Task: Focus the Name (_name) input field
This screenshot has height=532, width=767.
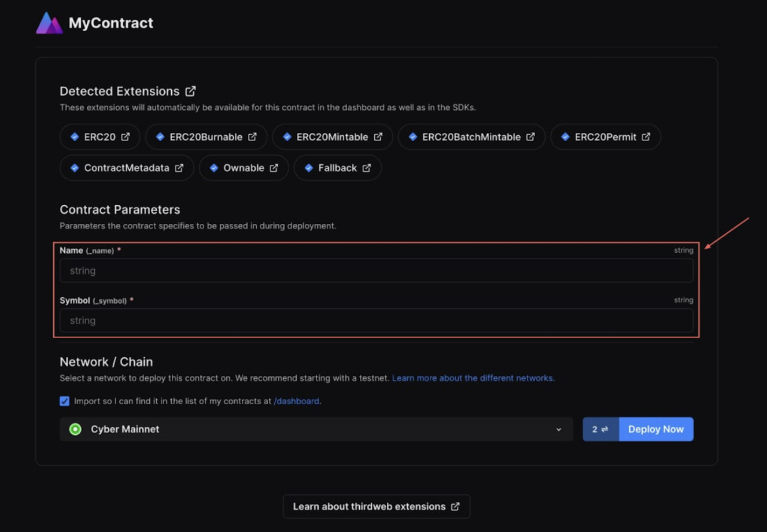Action: point(377,271)
